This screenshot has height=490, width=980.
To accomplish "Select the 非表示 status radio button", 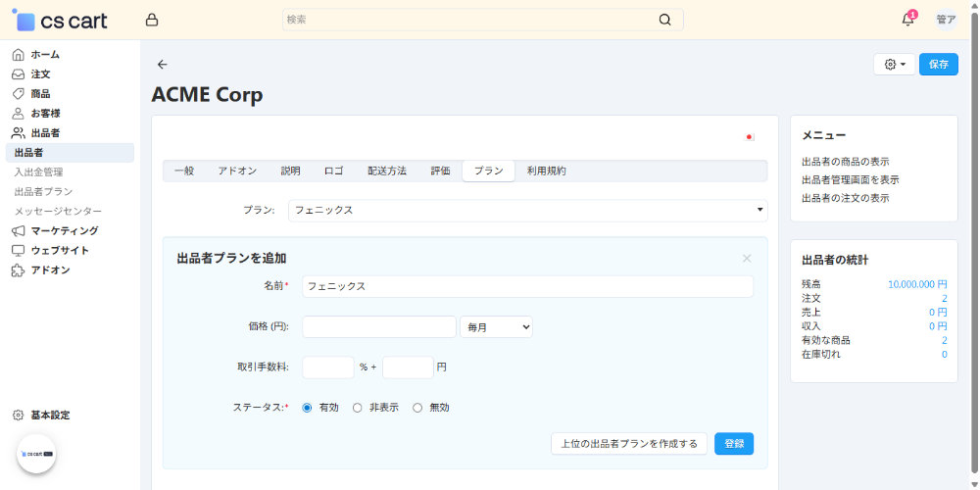I will click(358, 408).
